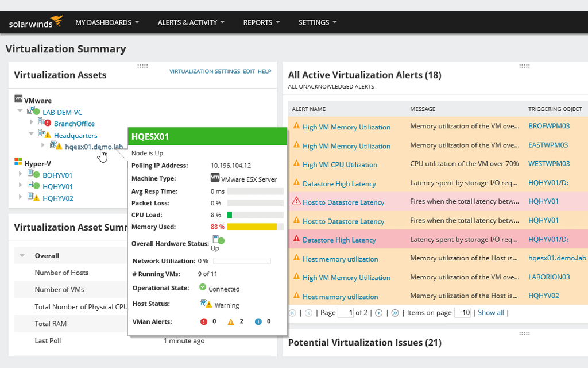Select the Hyper-V platform icon
The image size is (588, 368).
pyautogui.click(x=18, y=162)
